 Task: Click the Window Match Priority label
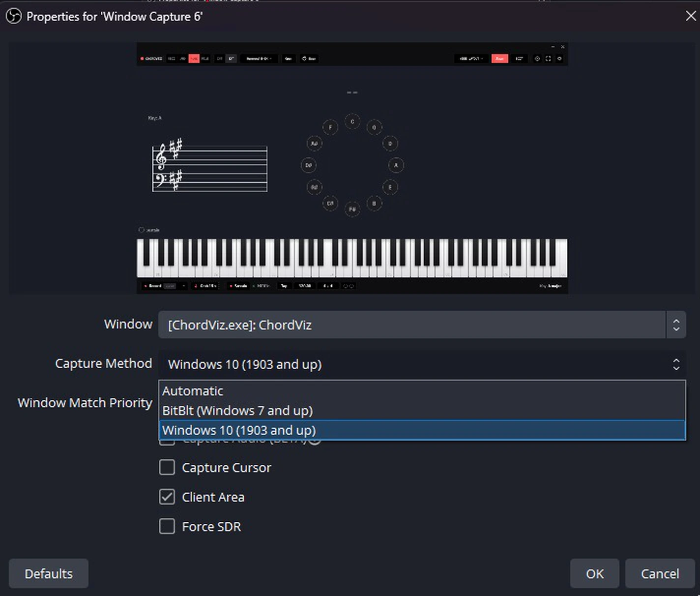[x=85, y=403]
